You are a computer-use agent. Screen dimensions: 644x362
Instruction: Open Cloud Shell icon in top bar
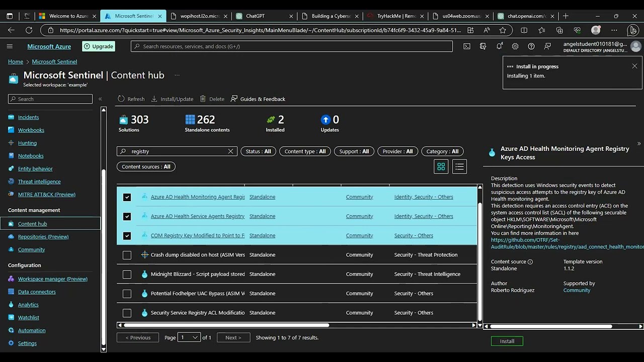[x=467, y=46]
